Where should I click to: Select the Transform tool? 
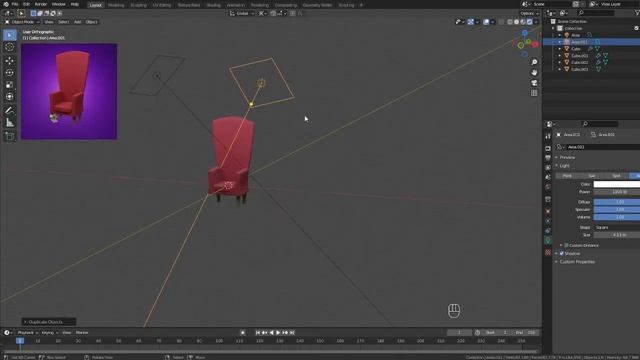[x=9, y=97]
